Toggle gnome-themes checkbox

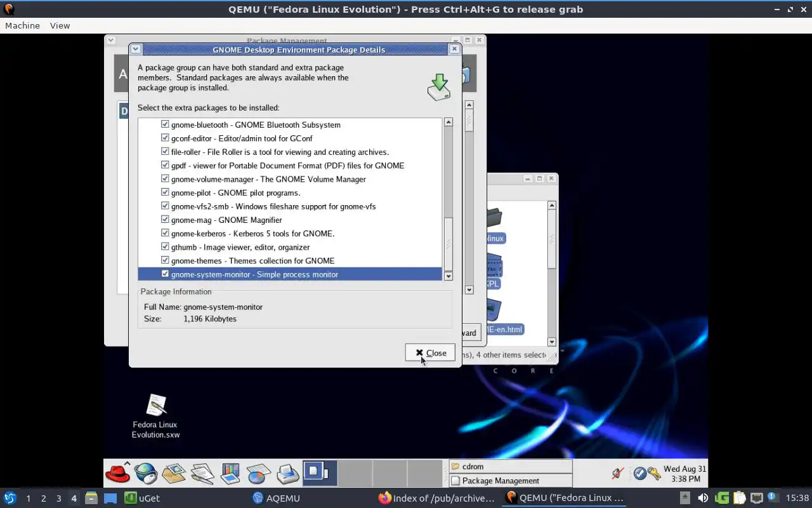165,260
